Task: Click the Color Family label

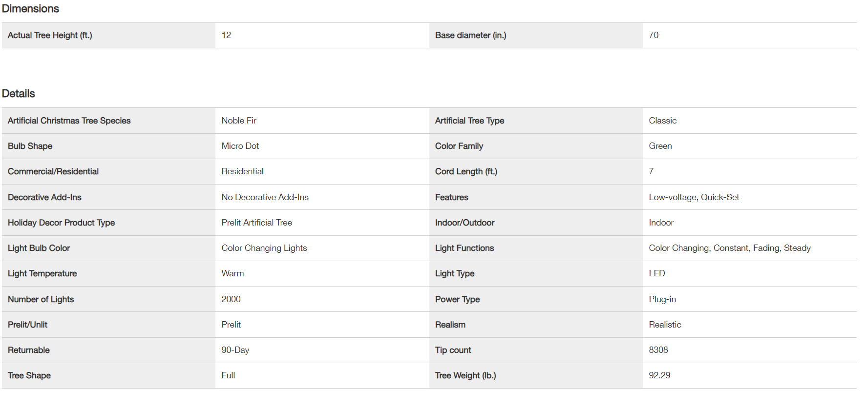Action: coord(459,146)
